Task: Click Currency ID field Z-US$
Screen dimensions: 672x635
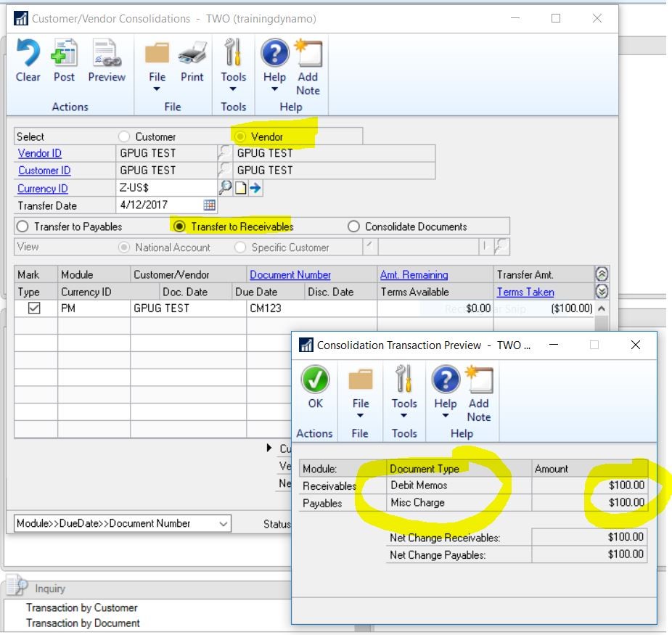Action: point(167,188)
